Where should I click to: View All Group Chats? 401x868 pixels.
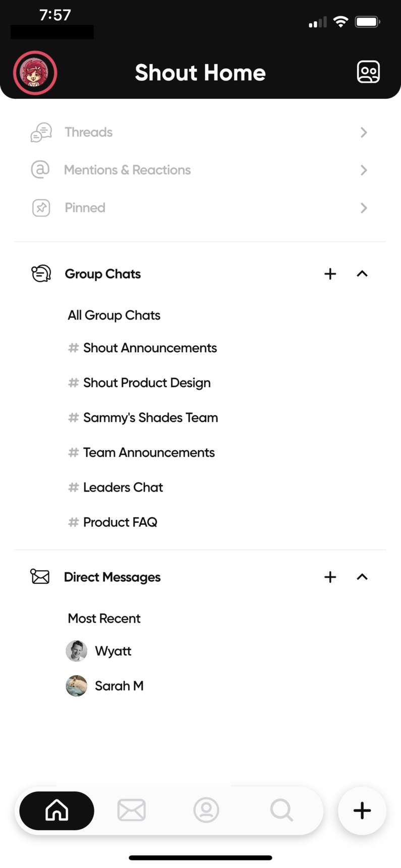[x=114, y=315]
